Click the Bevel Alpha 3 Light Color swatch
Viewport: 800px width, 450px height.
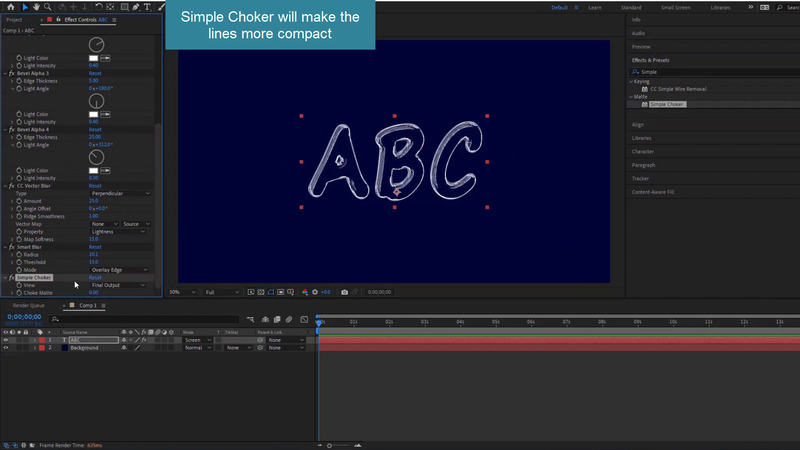point(93,114)
